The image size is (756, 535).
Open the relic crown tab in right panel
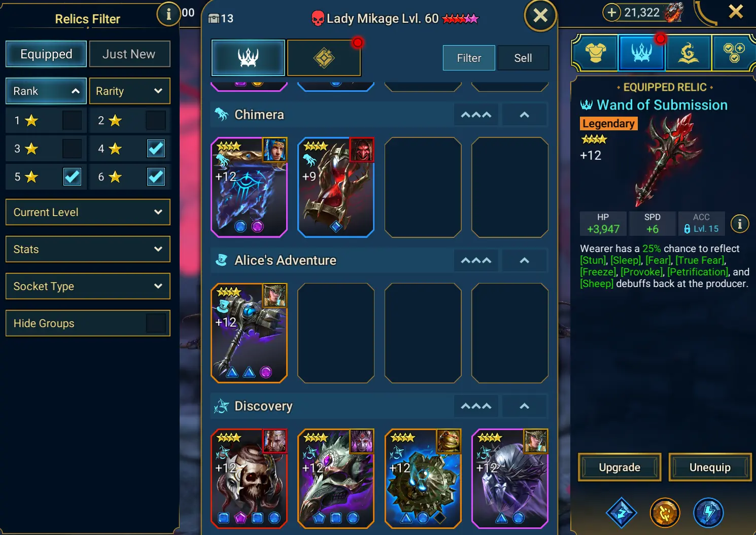[641, 52]
